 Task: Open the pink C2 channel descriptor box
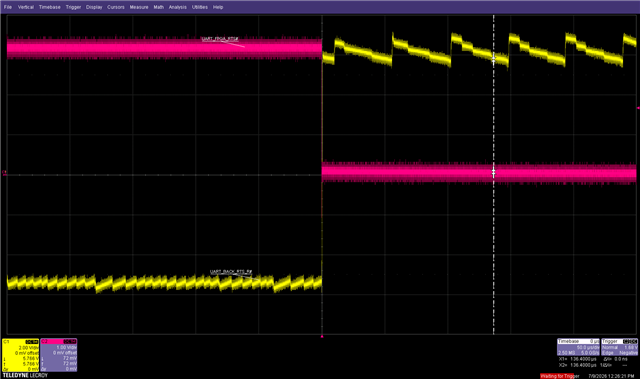(59, 355)
